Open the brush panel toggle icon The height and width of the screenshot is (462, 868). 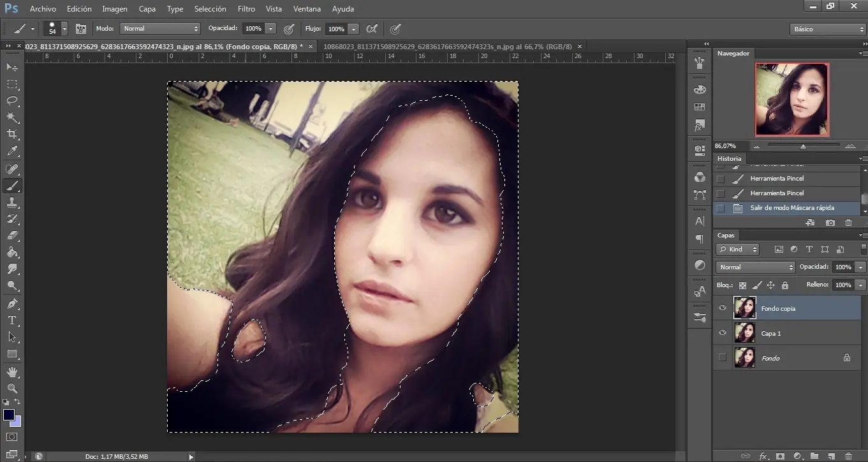[81, 29]
